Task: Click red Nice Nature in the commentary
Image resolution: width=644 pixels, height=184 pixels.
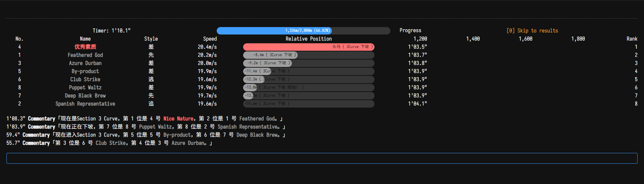Action: (x=178, y=119)
